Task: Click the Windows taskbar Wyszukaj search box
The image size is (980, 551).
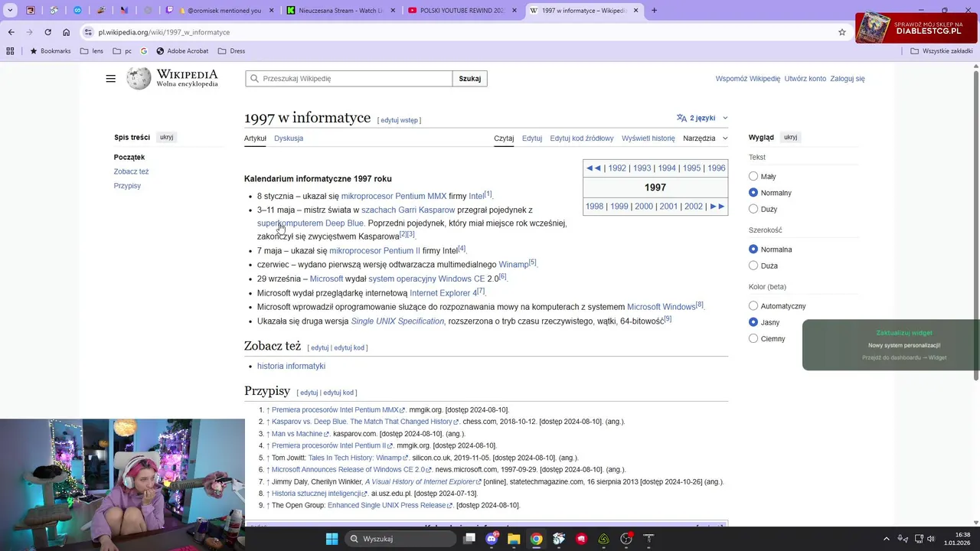Action: [x=399, y=539]
